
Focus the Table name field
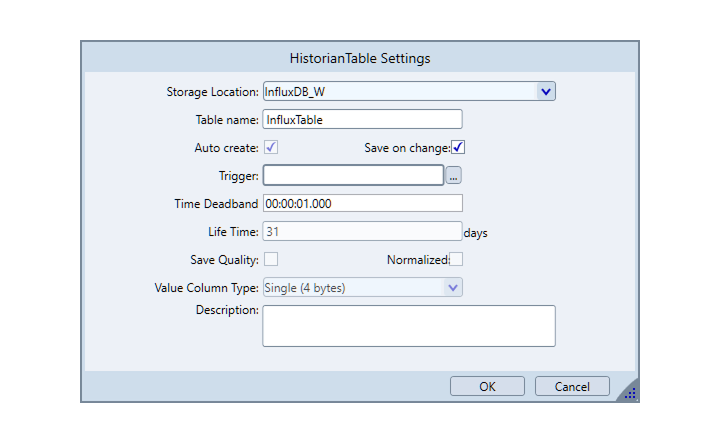pyautogui.click(x=362, y=119)
